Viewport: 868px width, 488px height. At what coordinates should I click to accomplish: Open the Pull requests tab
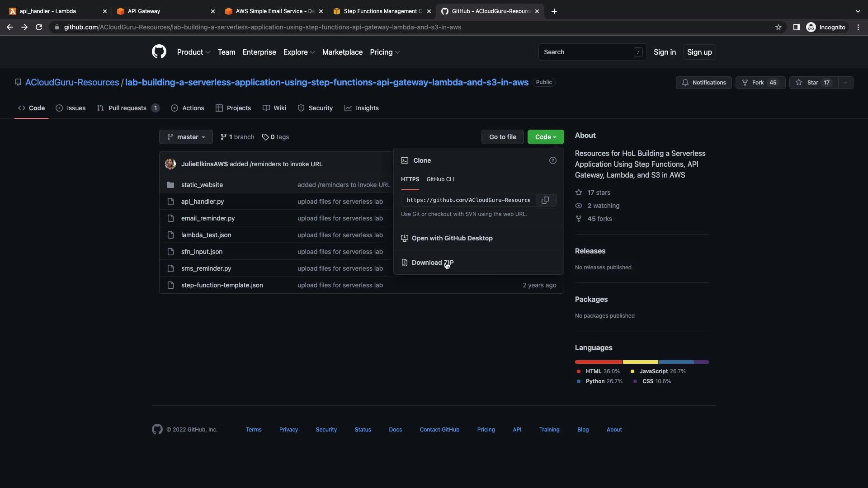point(127,108)
